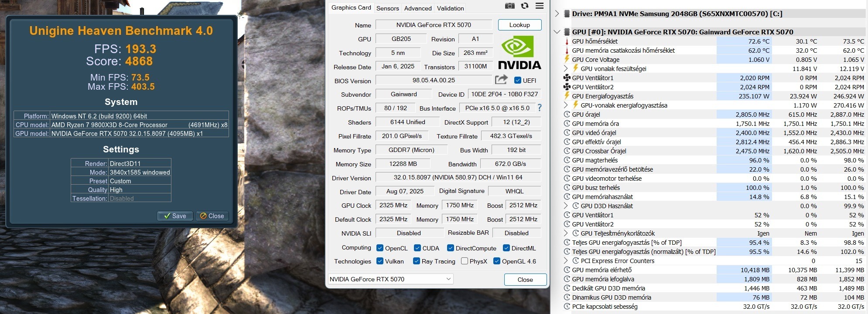Select clock icon beside GPU órajel
The width and height of the screenshot is (868, 314).
567,115
